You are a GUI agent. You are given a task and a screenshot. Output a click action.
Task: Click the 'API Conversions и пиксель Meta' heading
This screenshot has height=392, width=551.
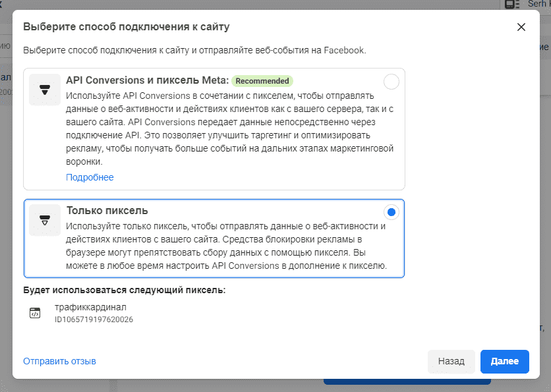tap(148, 80)
